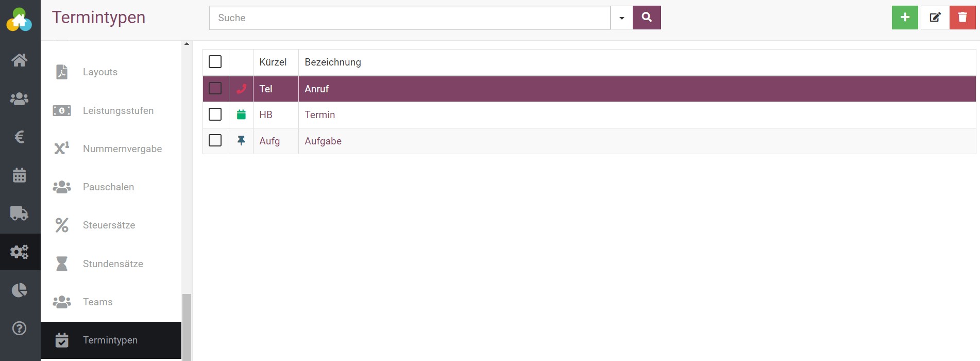Sort the table by the Bezeichnung column header

333,62
